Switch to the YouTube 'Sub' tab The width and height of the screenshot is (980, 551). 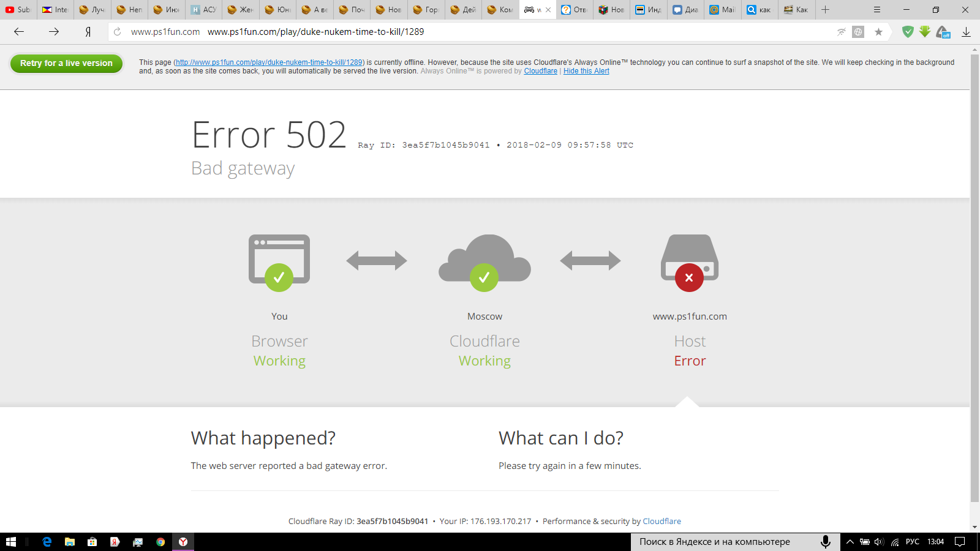[18, 10]
